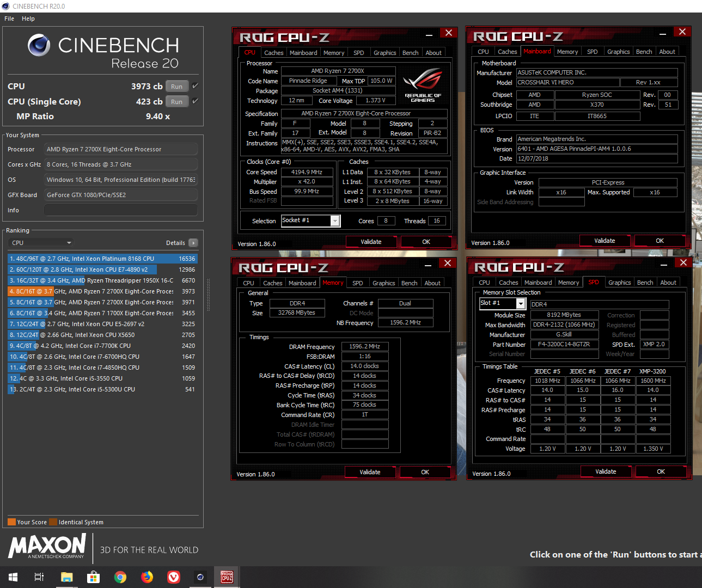Open the Microsoft Store from the taskbar
The image size is (702, 588).
coord(94,577)
